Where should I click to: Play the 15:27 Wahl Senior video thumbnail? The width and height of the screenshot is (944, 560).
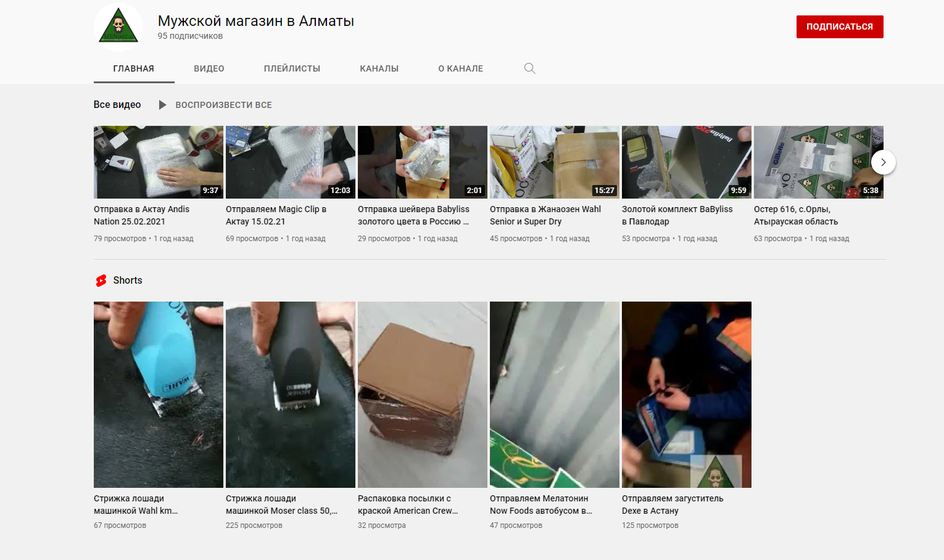[555, 162]
